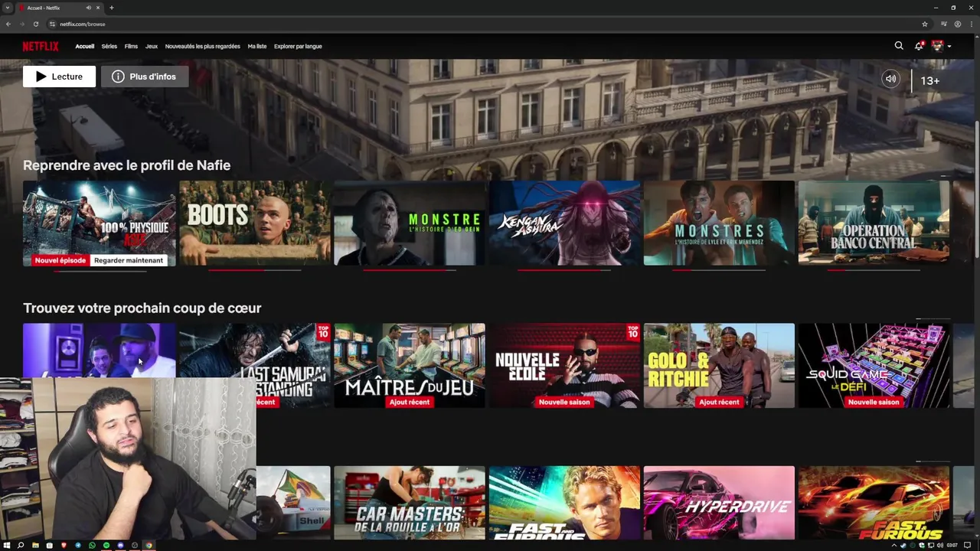Viewport: 980px width, 551px height.
Task: Open the 100% Physique Asie thumbnail
Action: [99, 223]
